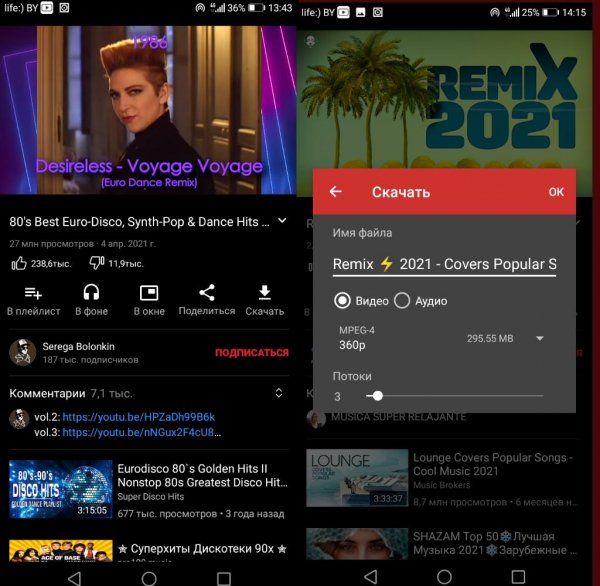Open SHAZAM Top 50 video thumbnail
Viewport: 600px width, 586px height.
[357, 544]
